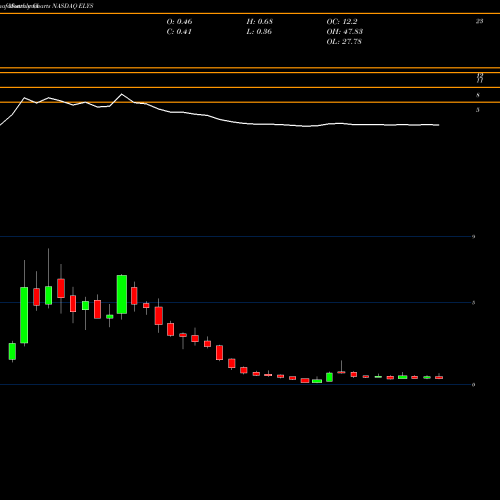The height and width of the screenshot is (500, 500).
Task: Select the 'OH: 47.83' reading
Action: [x=345, y=32]
